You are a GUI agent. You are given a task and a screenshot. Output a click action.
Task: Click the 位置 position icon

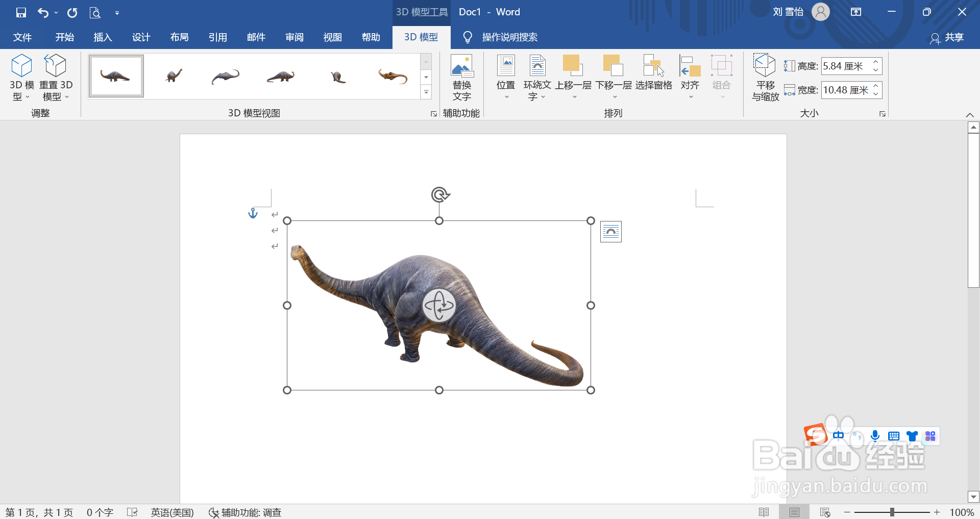point(505,66)
